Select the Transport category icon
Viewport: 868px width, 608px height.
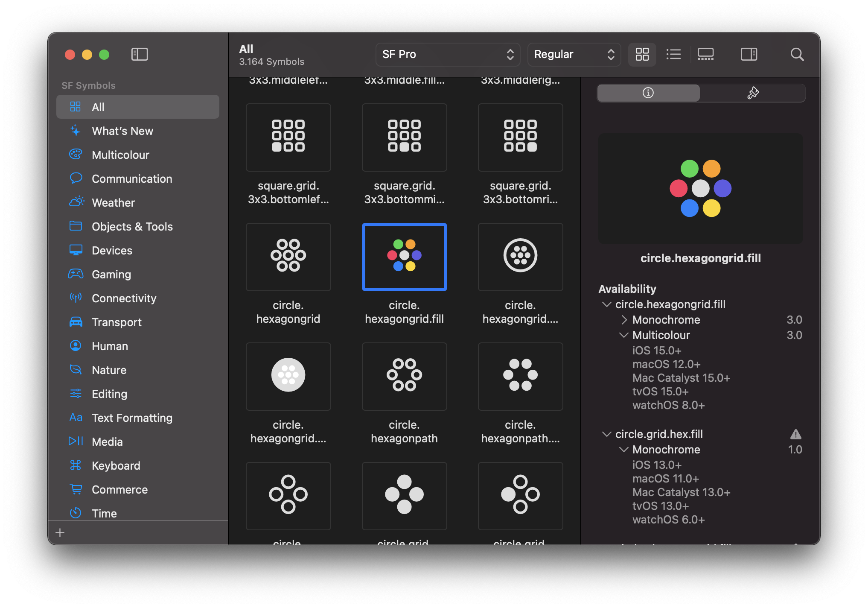[76, 322]
